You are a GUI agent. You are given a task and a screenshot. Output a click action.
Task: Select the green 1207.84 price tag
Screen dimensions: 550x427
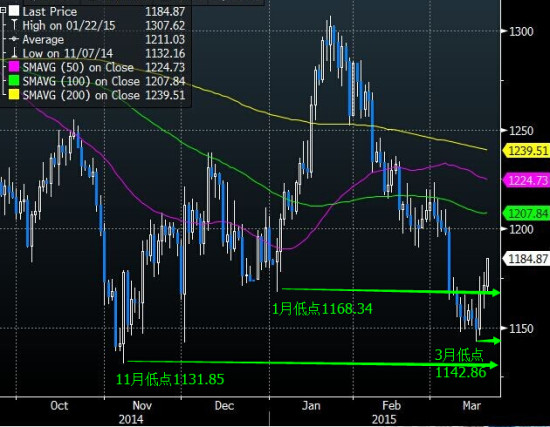tap(526, 213)
